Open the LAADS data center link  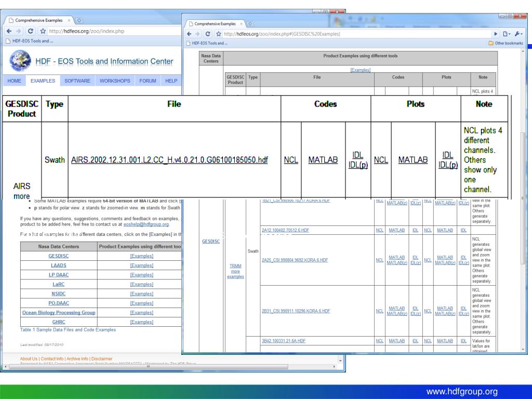point(58,265)
